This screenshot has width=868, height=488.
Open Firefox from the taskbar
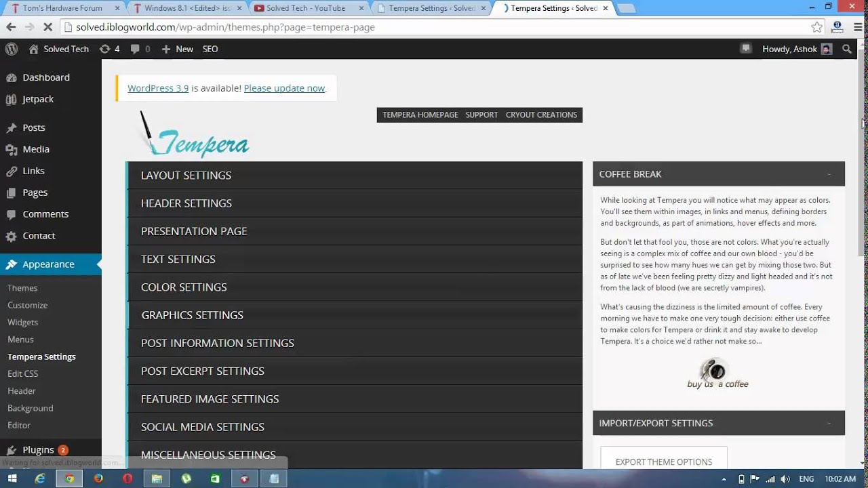pyautogui.click(x=98, y=479)
